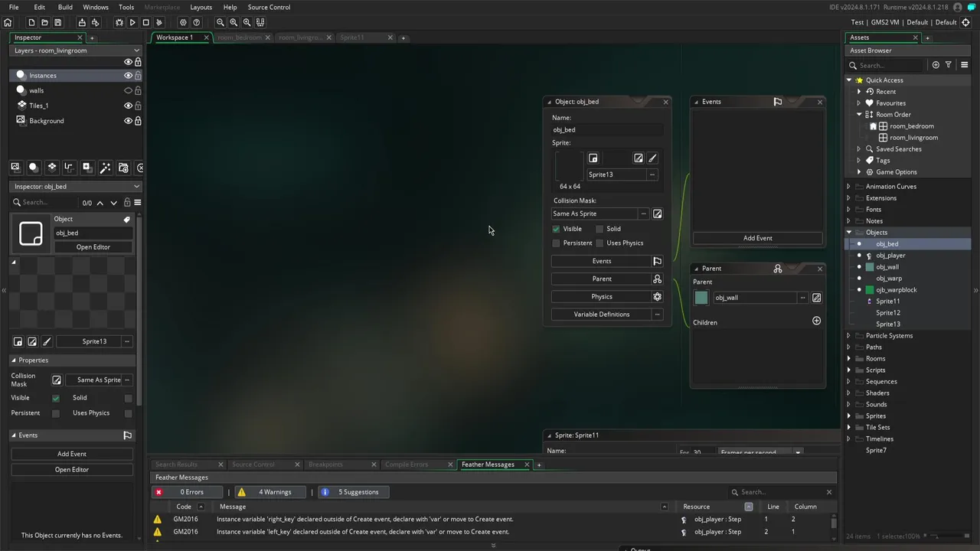Uncheck Visible in object editor
The width and height of the screenshot is (980, 551).
pyautogui.click(x=556, y=229)
